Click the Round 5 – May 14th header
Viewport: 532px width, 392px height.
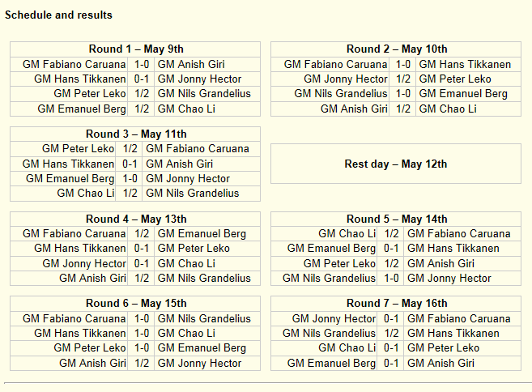tap(396, 219)
